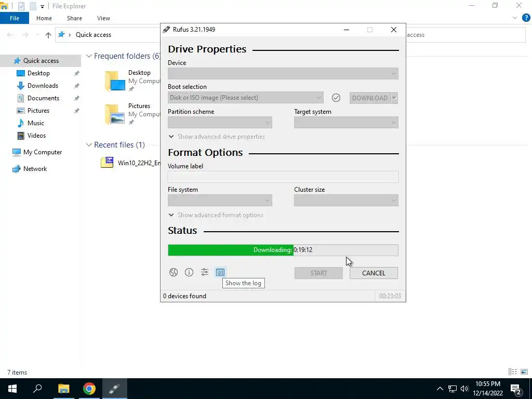This screenshot has height=399, width=532.
Task: Collapse the Frequent folders group
Action: 89,56
